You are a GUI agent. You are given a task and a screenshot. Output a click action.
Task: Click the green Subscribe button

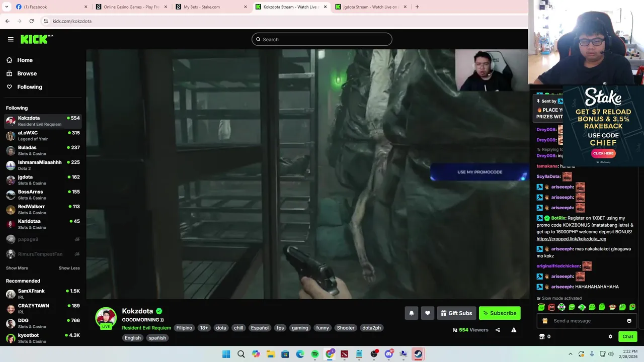(x=500, y=313)
